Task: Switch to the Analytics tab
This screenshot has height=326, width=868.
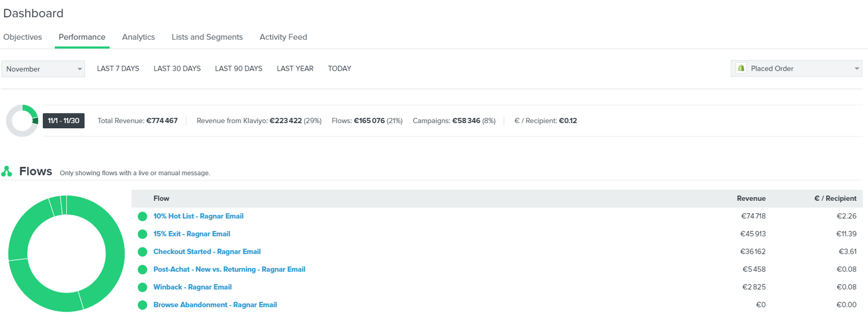Action: click(138, 37)
